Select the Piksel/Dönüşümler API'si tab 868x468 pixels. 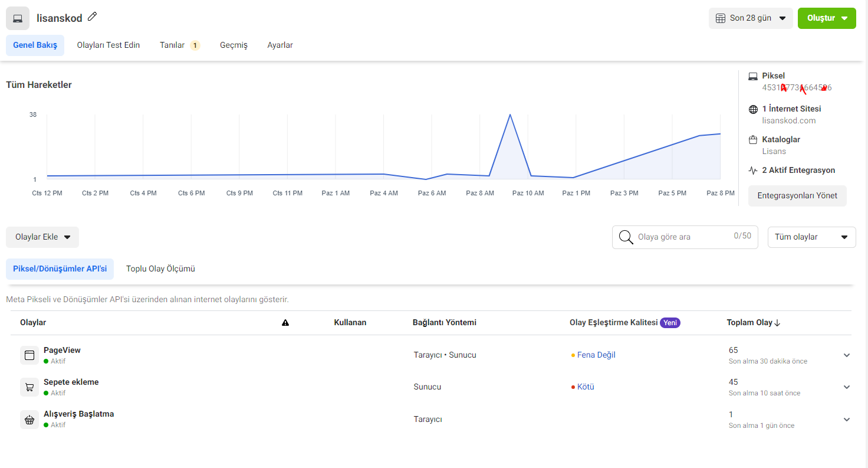(x=60, y=269)
